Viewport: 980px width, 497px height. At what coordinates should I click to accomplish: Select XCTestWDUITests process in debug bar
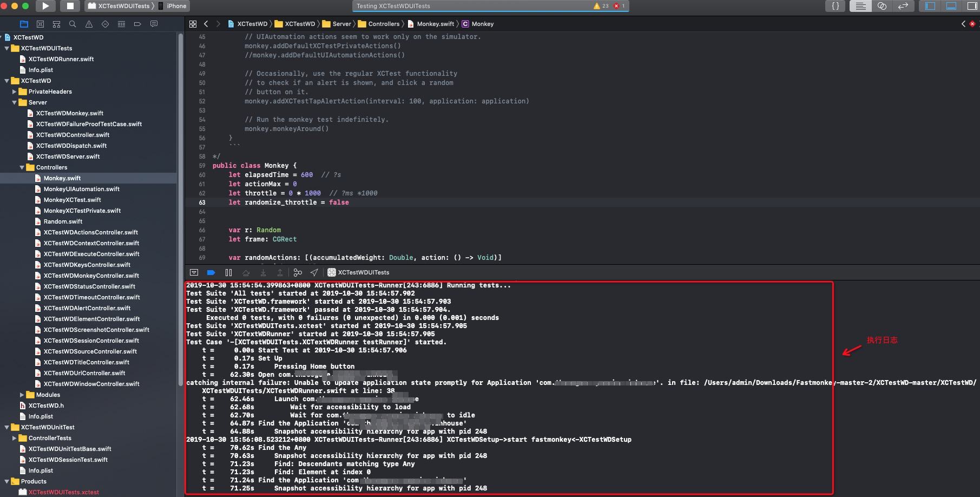[x=358, y=272]
